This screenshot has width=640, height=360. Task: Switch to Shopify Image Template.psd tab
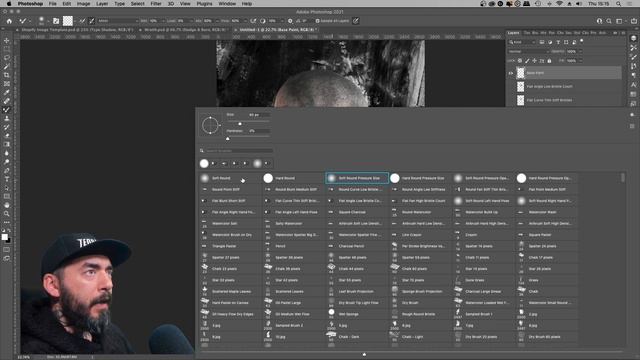click(77, 30)
